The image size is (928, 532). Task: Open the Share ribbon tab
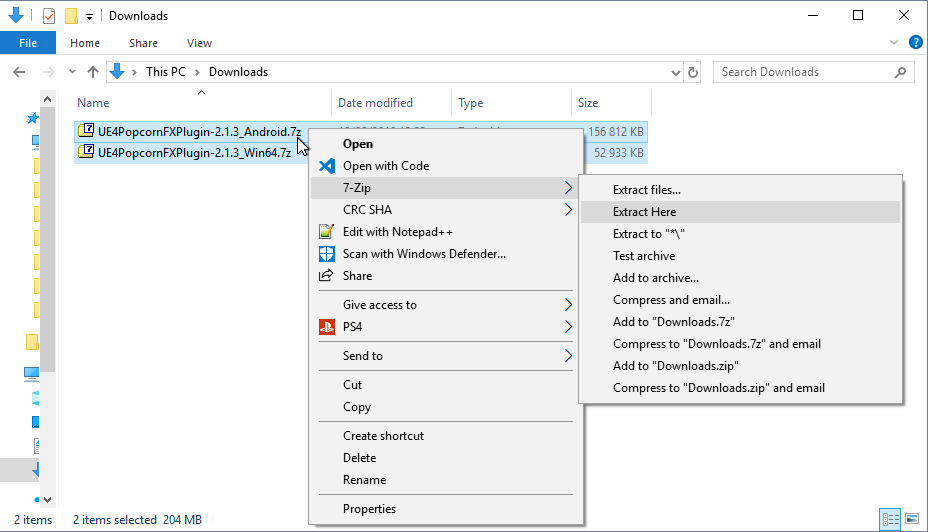click(143, 43)
